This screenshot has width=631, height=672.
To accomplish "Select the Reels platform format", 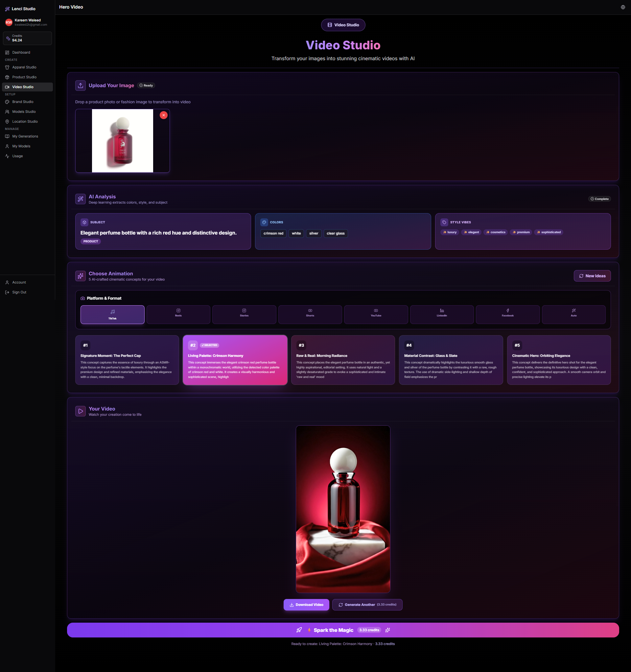I will coord(178,314).
